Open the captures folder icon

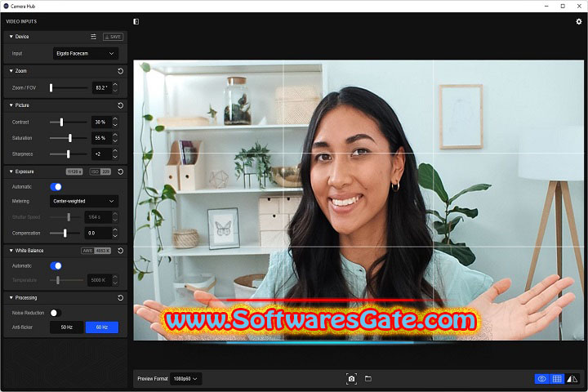368,379
